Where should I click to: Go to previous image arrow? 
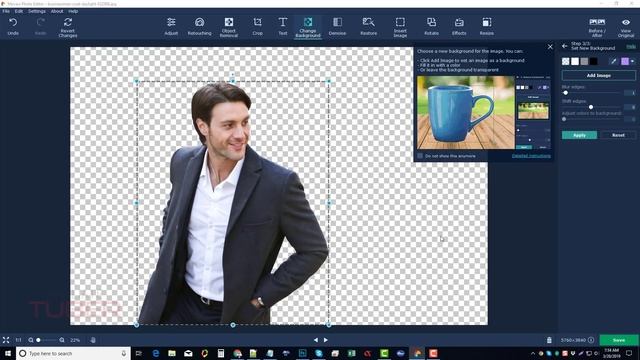coord(316,340)
